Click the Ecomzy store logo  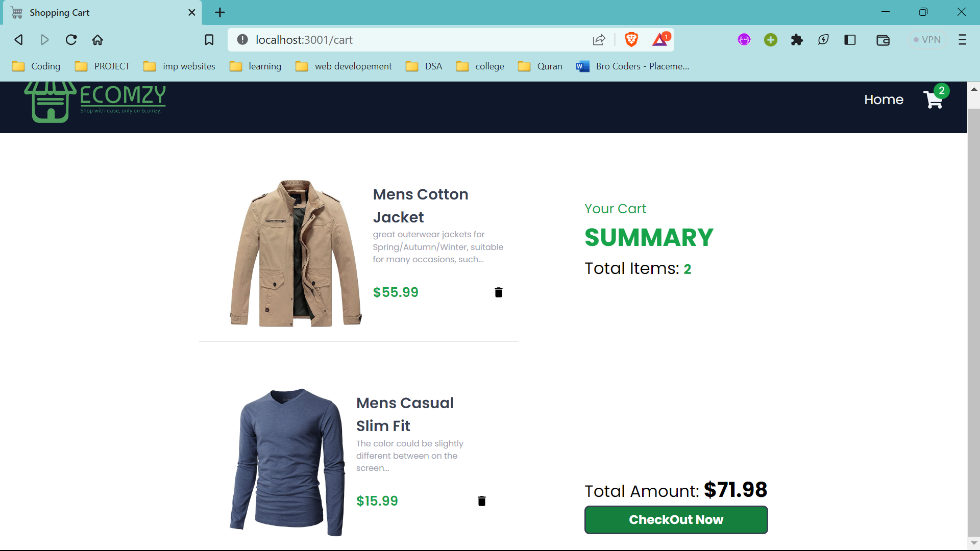(94, 100)
